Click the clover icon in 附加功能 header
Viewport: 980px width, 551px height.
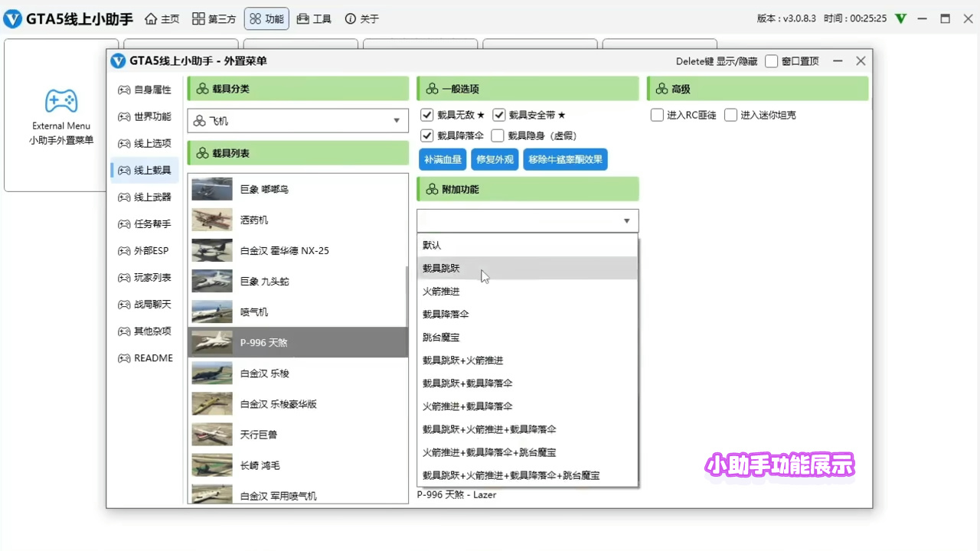pos(432,189)
